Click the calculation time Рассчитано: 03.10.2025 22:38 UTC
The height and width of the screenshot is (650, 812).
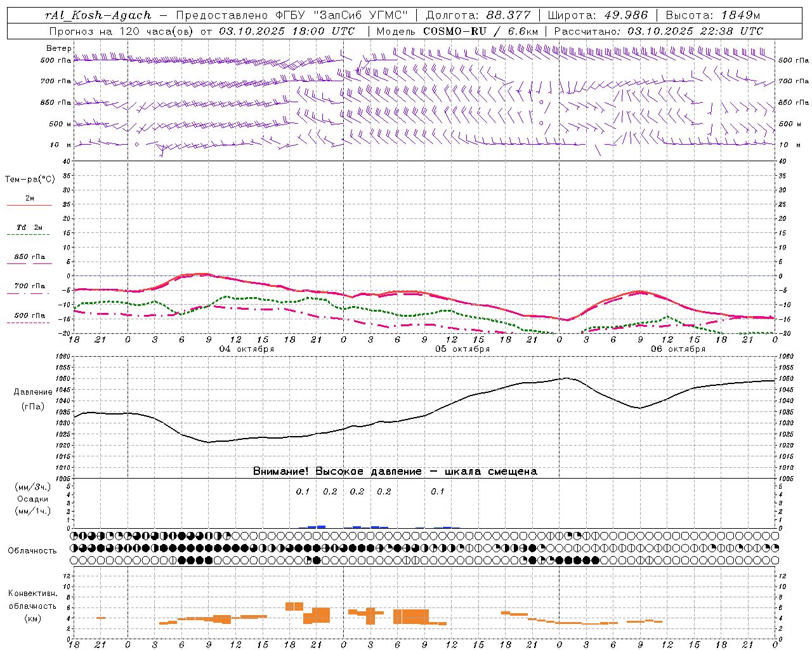[658, 31]
